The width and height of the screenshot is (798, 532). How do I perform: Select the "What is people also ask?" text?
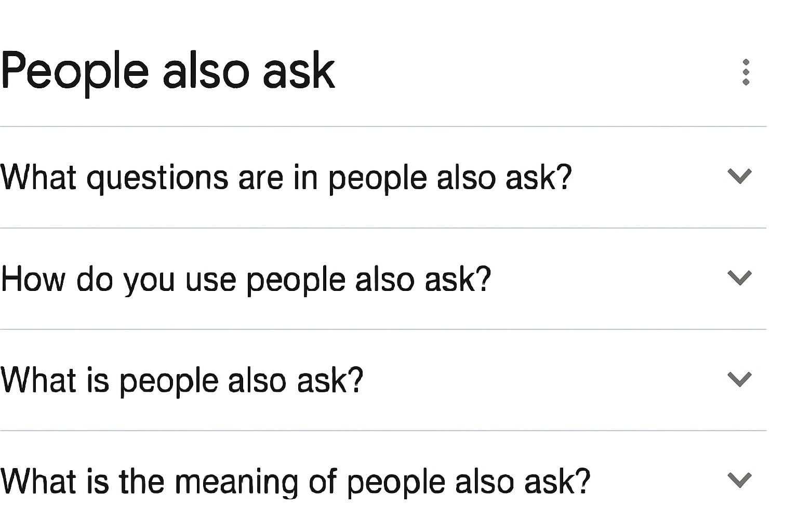(x=182, y=380)
